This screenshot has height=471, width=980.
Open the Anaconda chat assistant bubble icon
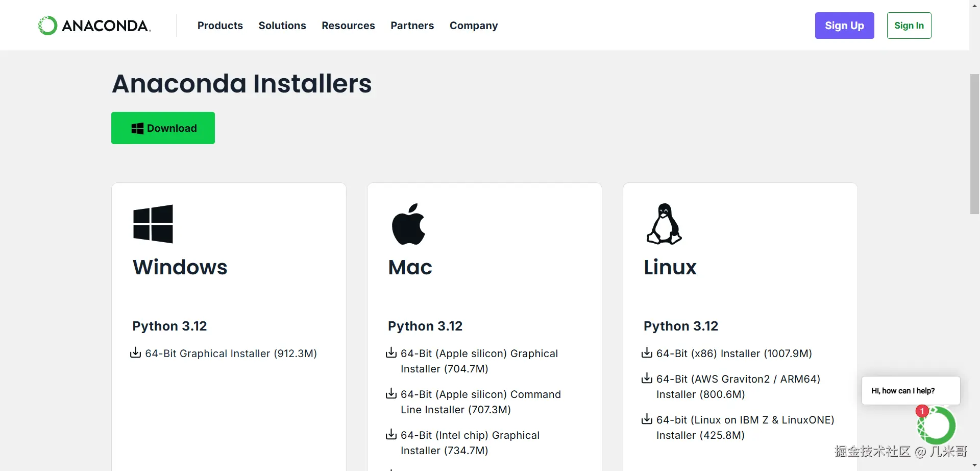pyautogui.click(x=937, y=425)
